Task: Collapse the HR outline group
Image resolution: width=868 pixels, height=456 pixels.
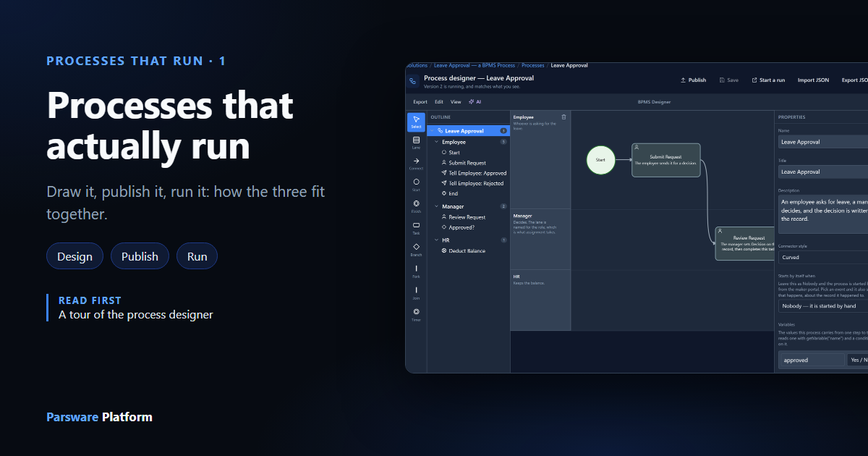Action: [x=436, y=240]
